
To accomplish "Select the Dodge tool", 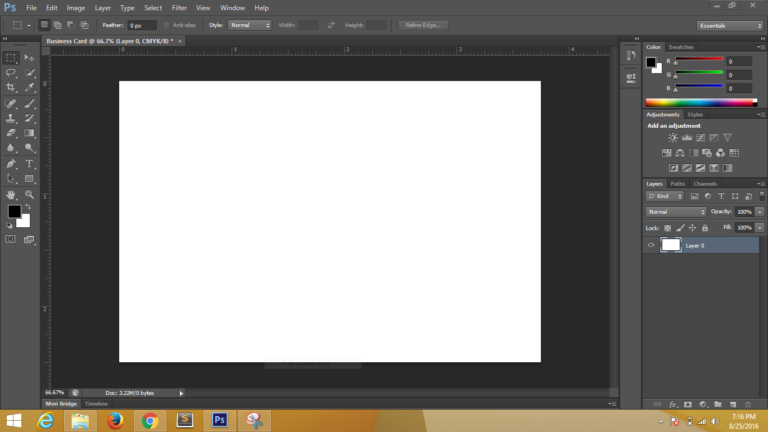I will click(29, 147).
